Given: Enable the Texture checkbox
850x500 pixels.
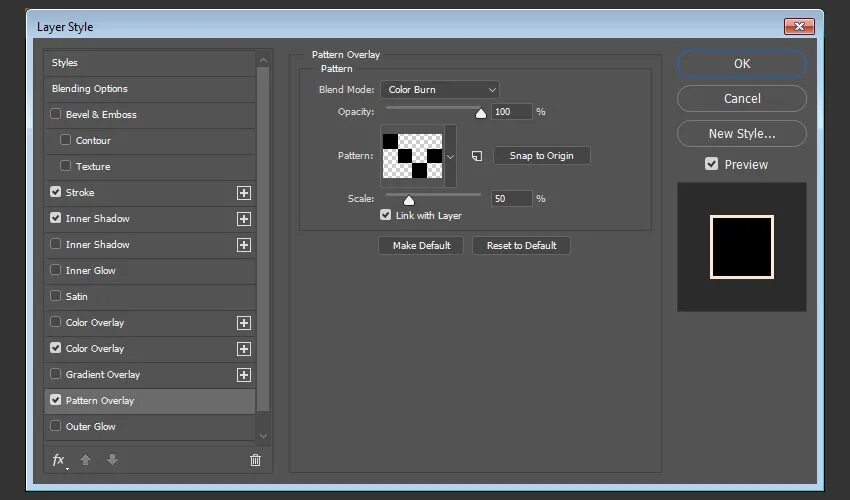Looking at the screenshot, I should click(x=66, y=166).
